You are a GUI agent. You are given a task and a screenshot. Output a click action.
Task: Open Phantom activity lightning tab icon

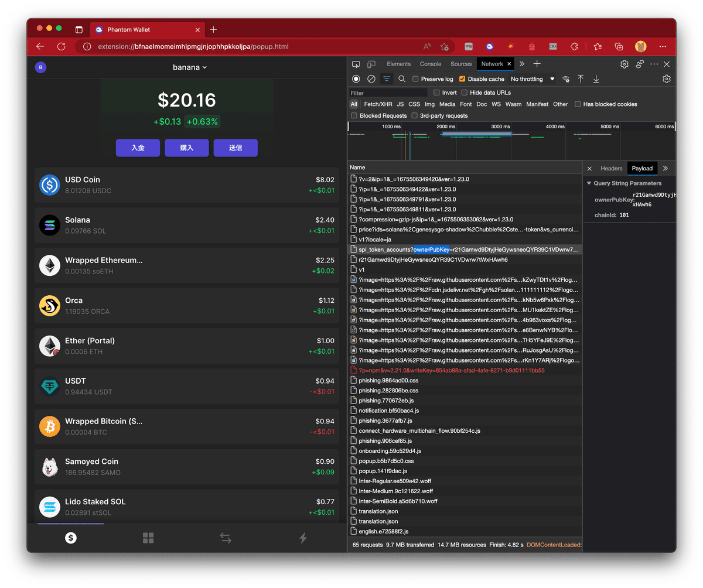coord(303,538)
